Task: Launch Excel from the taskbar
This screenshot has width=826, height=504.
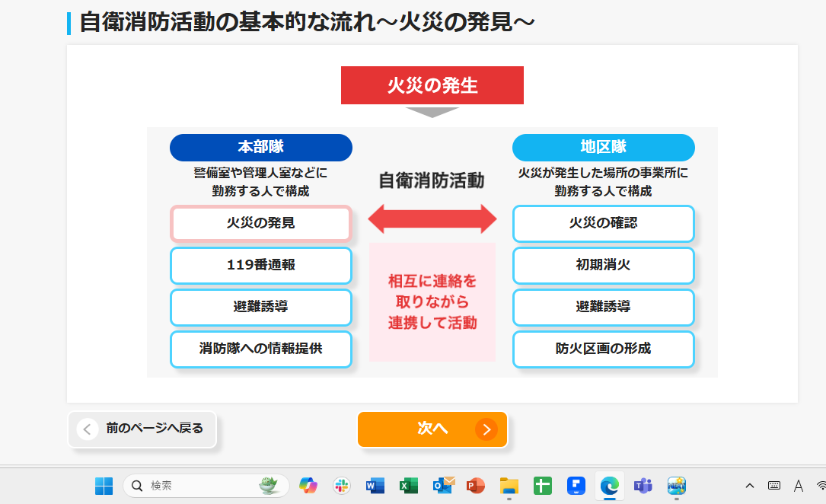Action: point(409,486)
